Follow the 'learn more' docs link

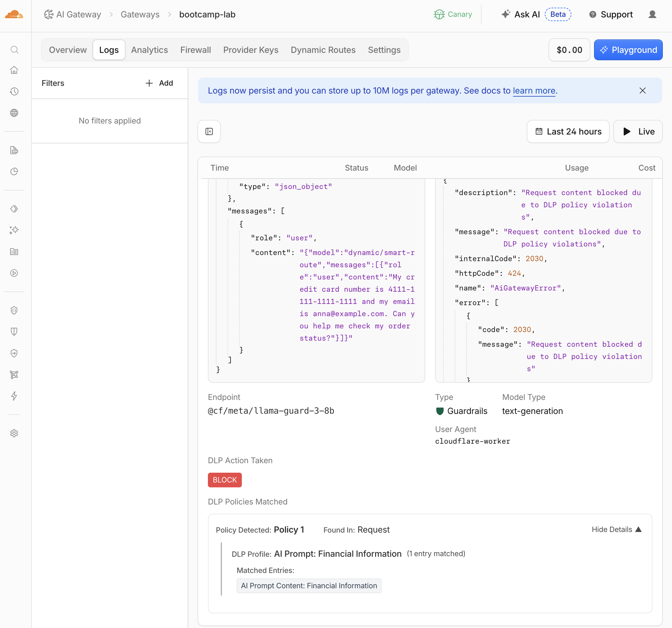(x=534, y=91)
